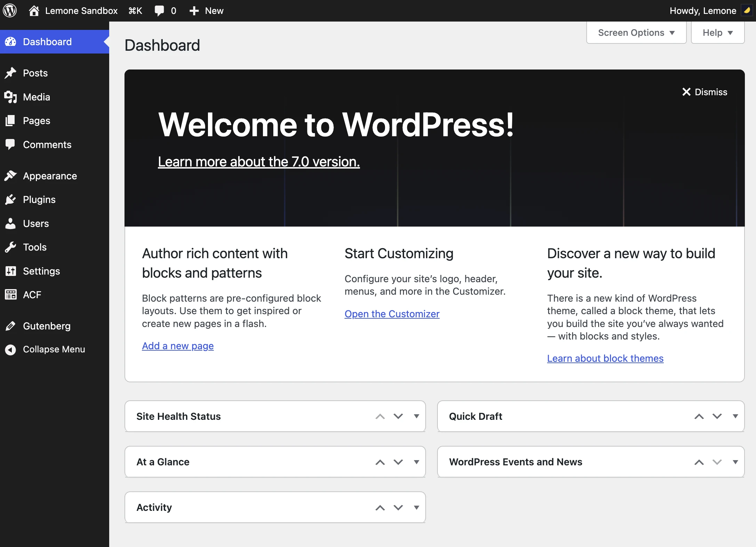Toggle the Site Health Status panel triangle
This screenshot has width=756, height=547.
click(x=416, y=416)
